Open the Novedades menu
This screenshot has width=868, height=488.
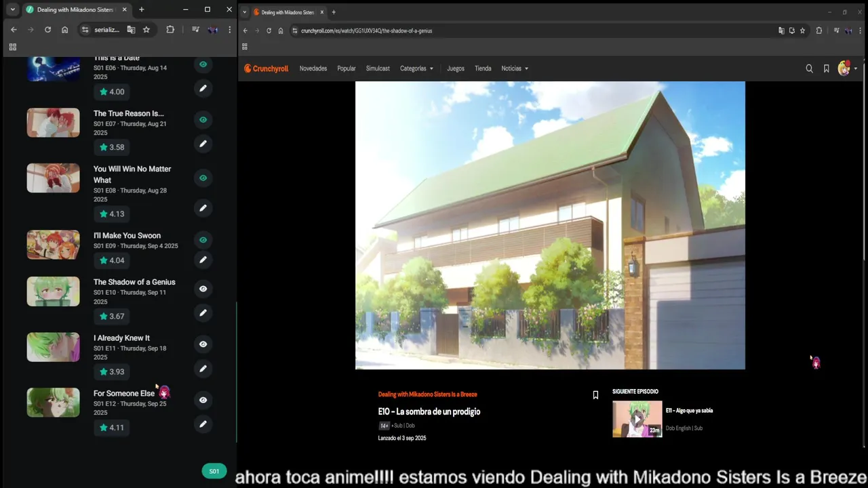click(x=313, y=68)
